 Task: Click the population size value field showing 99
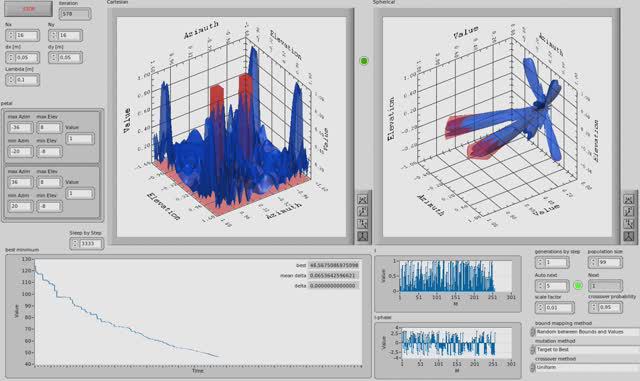click(609, 262)
